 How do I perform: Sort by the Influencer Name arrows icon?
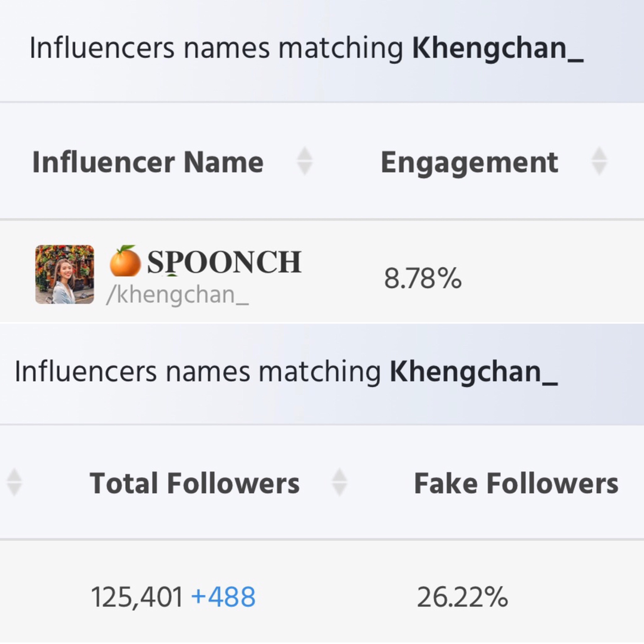coord(304,161)
